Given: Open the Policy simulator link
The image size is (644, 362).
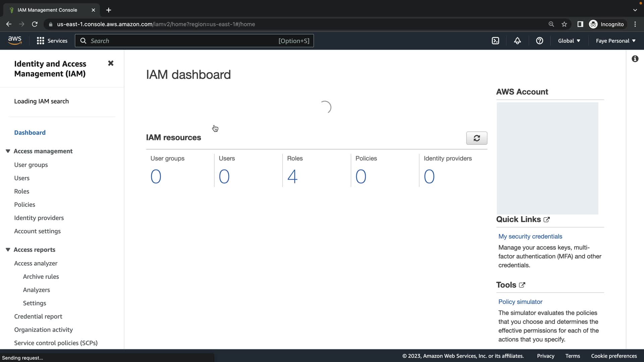Looking at the screenshot, I should tap(520, 302).
